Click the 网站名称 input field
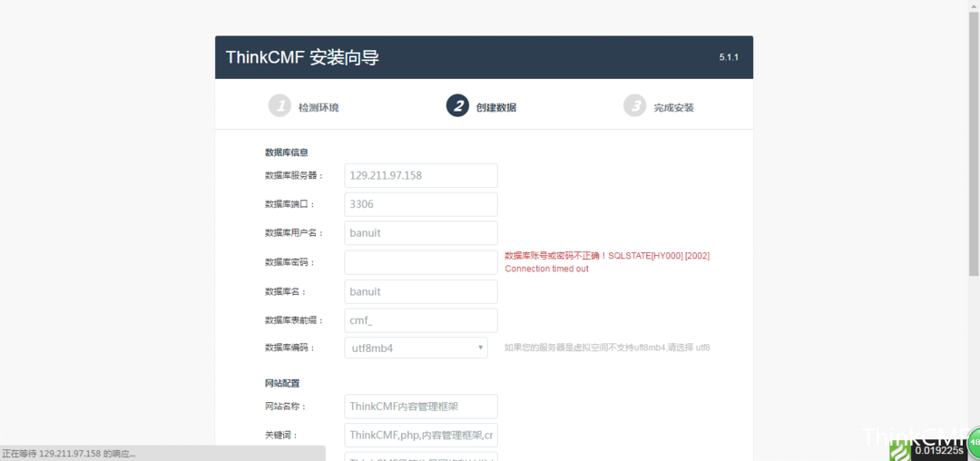Screen dimensions: 980x461 point(421,406)
